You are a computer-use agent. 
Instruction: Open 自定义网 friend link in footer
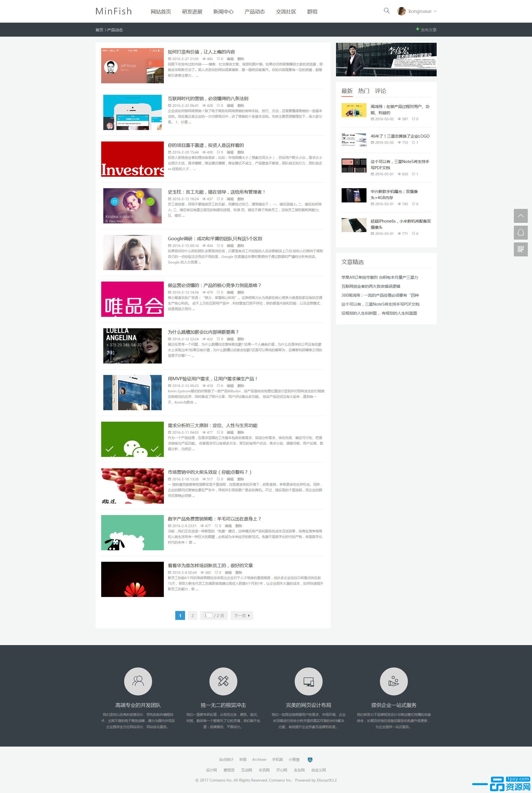(319, 770)
